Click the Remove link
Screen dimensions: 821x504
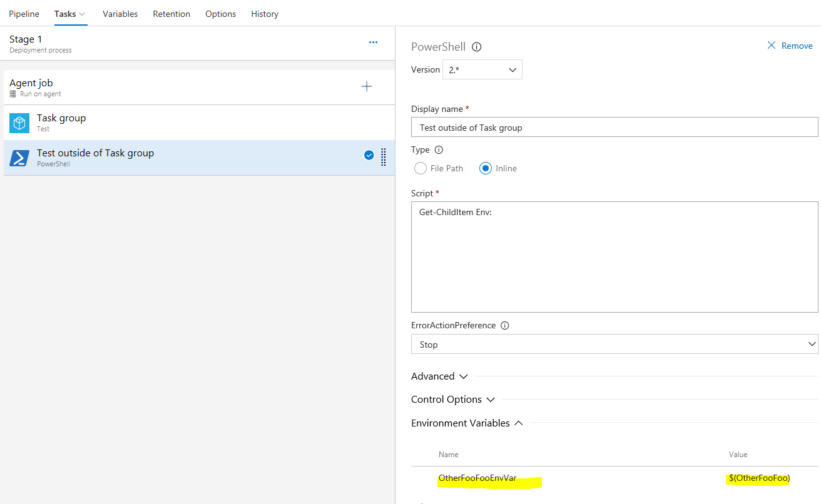coord(797,46)
